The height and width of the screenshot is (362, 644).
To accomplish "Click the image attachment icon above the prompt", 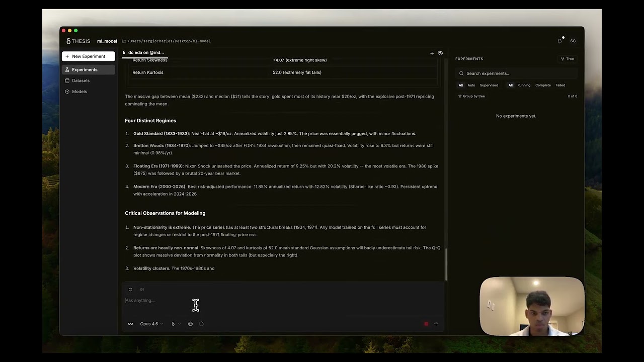I will click(x=142, y=290).
